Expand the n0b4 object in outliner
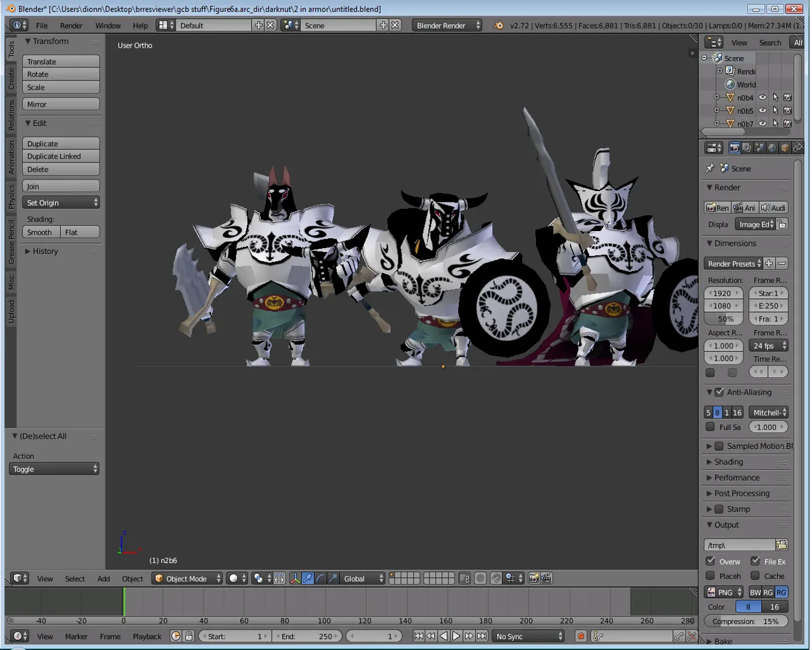The height and width of the screenshot is (650, 812). pos(717,98)
